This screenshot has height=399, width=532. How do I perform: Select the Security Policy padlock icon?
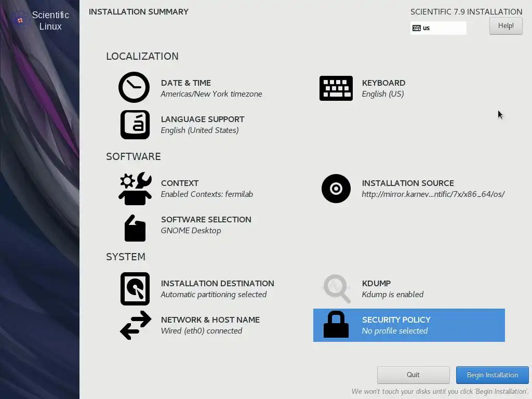pyautogui.click(x=336, y=324)
